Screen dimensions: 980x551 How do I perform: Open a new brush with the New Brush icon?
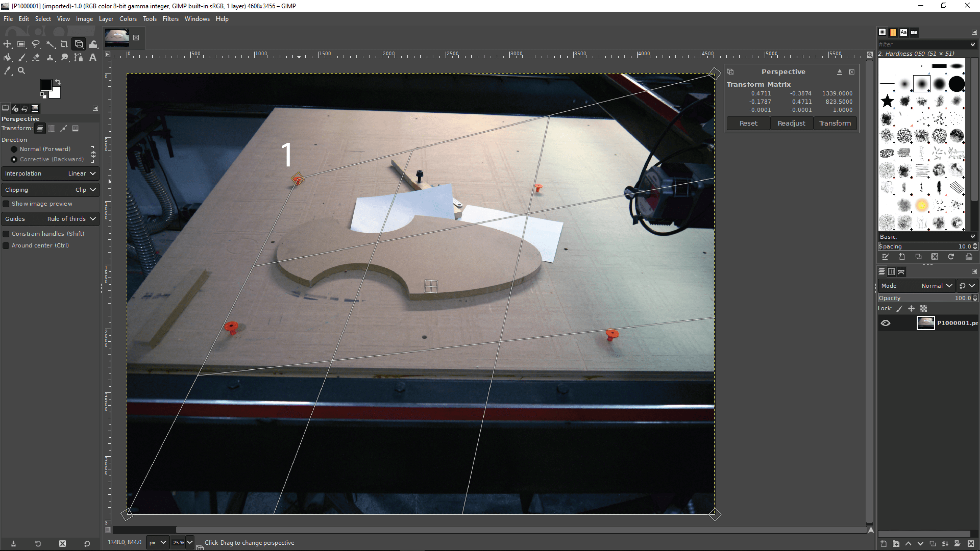902,257
